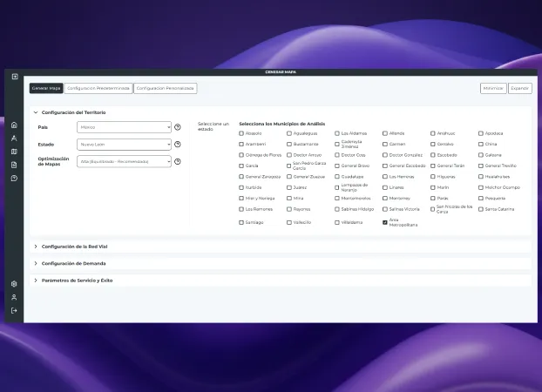Switch to Configuración Predeterminada tab
This screenshot has height=392, width=542.
[x=98, y=88]
